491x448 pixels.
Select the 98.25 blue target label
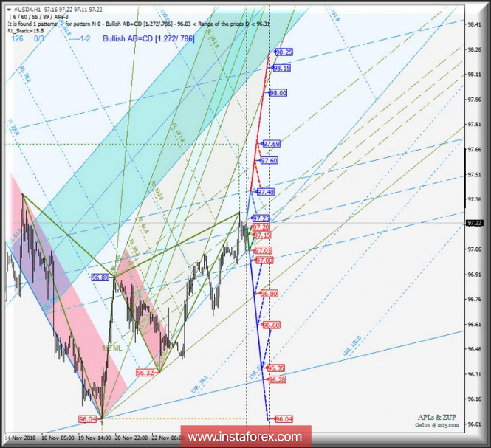[x=284, y=52]
